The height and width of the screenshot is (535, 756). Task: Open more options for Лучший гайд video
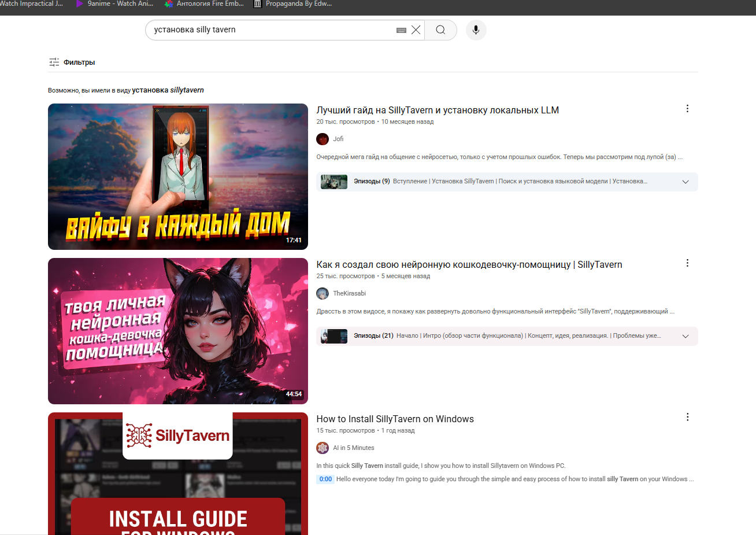[x=687, y=109]
